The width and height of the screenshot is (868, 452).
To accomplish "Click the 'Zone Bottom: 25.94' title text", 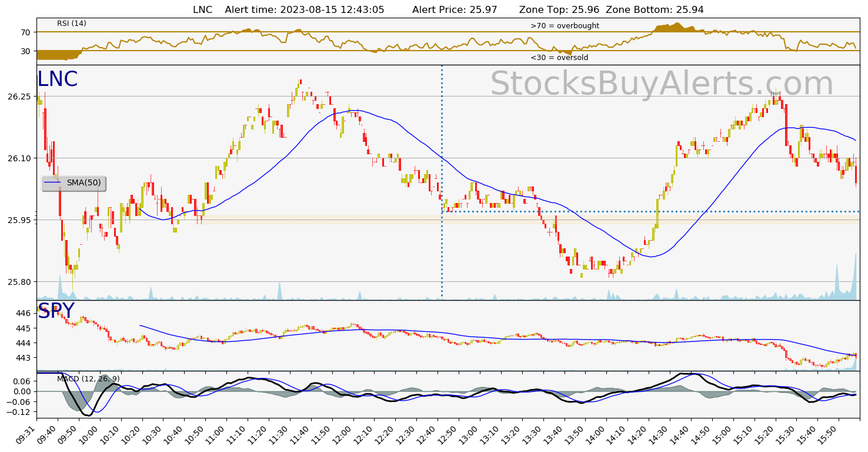I will 655,9.
